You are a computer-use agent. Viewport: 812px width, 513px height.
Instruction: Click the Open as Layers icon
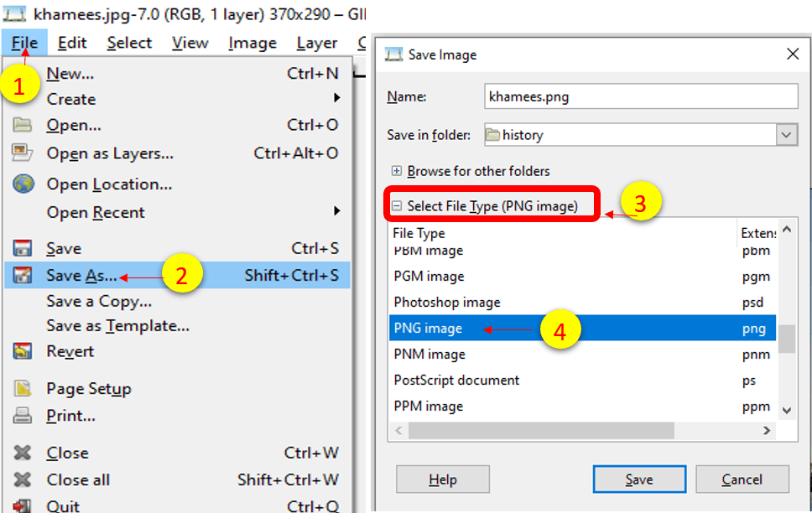23,153
